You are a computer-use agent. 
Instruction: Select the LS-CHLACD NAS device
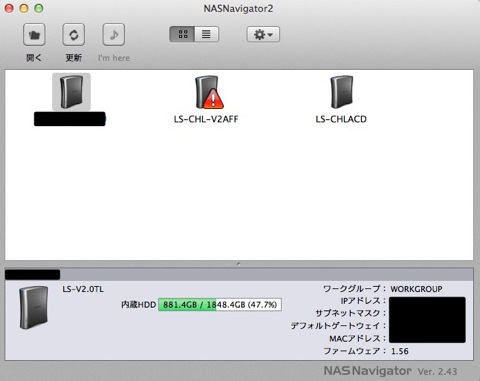point(342,92)
